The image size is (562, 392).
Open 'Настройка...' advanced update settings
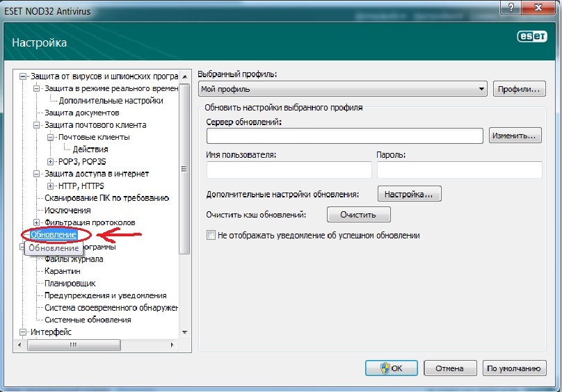[x=409, y=194]
